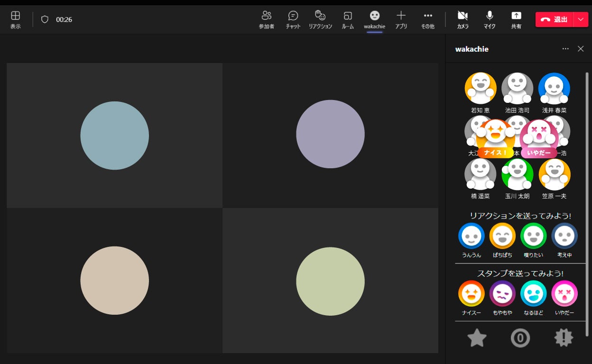Send the なるほど stamp
This screenshot has height=364, width=592.
pyautogui.click(x=533, y=294)
